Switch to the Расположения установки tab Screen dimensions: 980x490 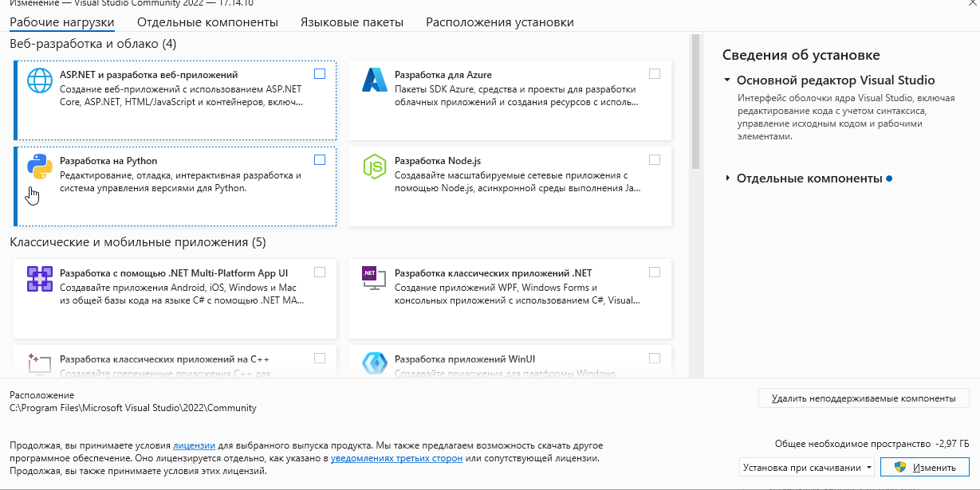(x=500, y=22)
